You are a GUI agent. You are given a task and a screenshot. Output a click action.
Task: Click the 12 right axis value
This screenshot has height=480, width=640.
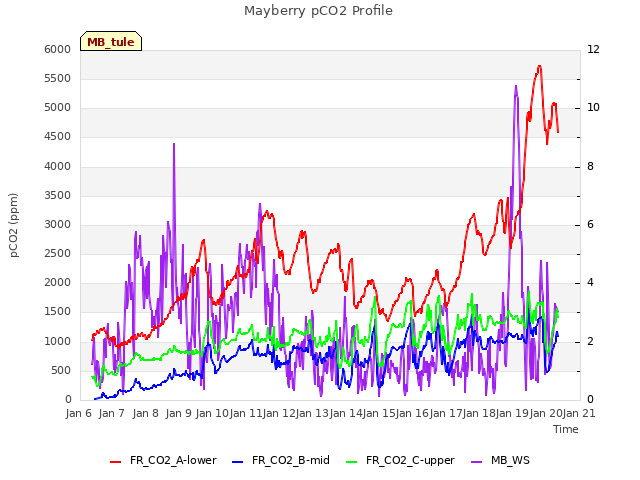[x=593, y=49]
